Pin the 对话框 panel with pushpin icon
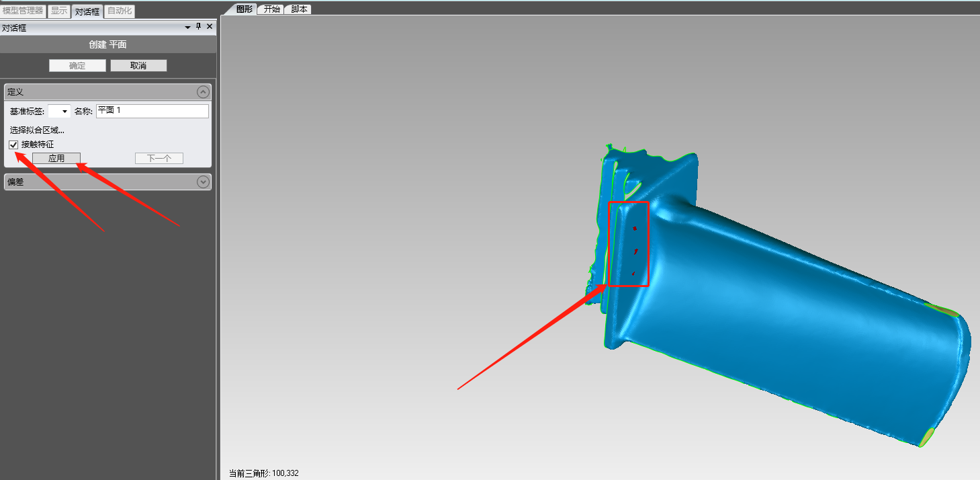Viewport: 980px width, 480px height. coord(198,27)
